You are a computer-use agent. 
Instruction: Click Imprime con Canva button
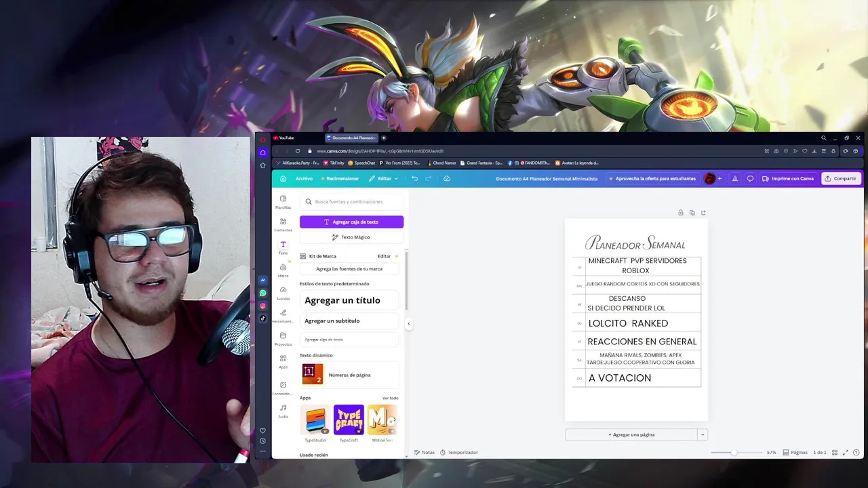(788, 179)
